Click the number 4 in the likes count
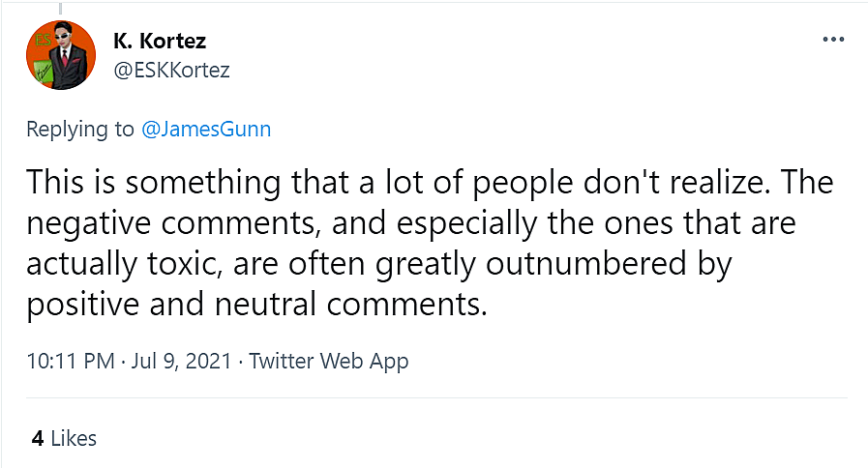The height and width of the screenshot is (468, 868). pyautogui.click(x=37, y=438)
